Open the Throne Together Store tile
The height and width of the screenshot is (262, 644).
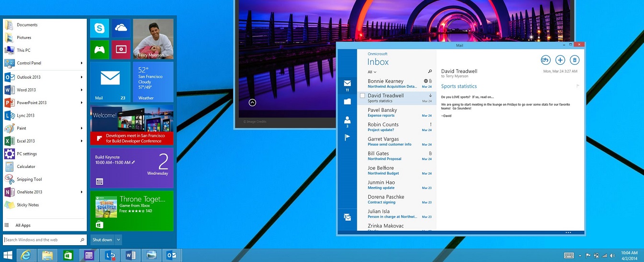point(132,211)
